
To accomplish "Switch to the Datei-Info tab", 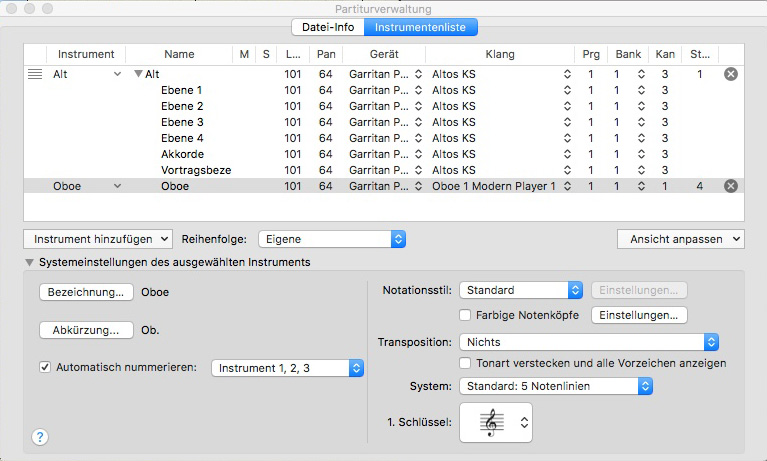I will coord(326,26).
